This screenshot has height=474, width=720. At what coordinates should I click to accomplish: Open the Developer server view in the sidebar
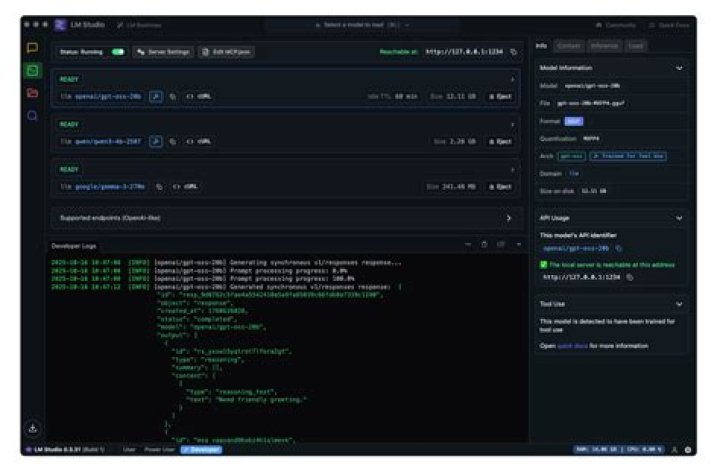pyautogui.click(x=33, y=70)
